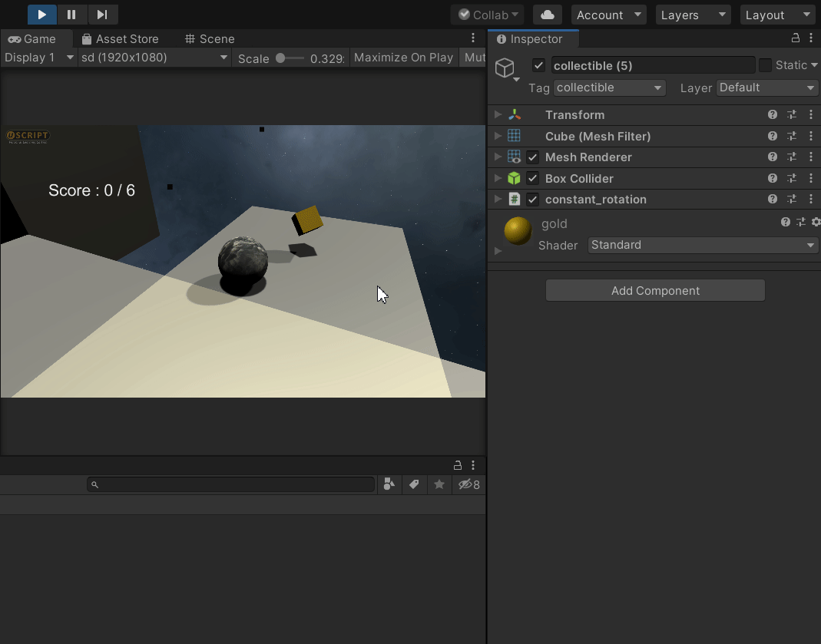Enable the Static checkbox

click(765, 66)
